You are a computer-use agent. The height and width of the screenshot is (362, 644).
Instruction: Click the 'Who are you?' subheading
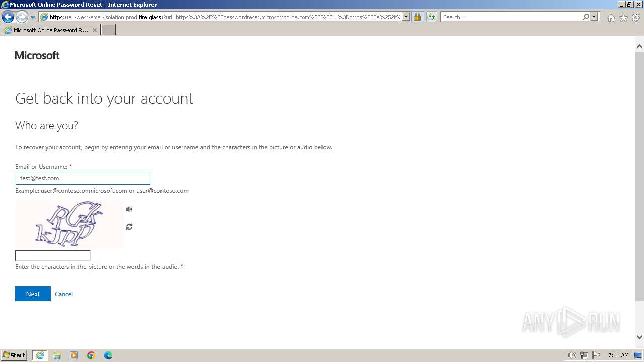tap(47, 125)
